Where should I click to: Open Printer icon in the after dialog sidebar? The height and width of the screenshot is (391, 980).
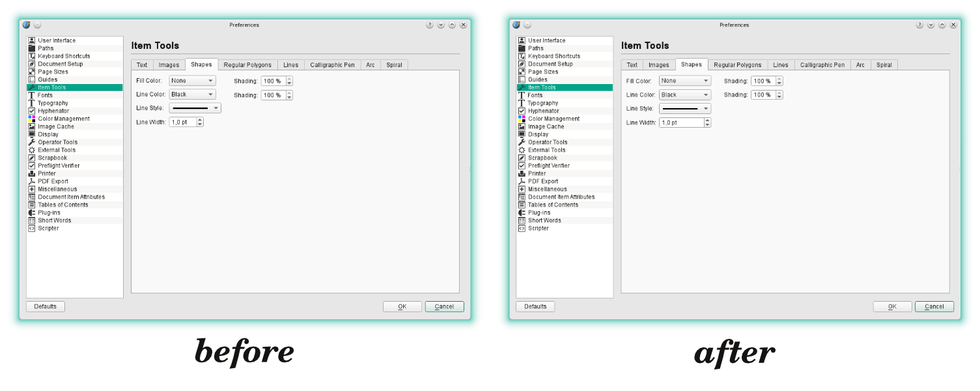522,173
